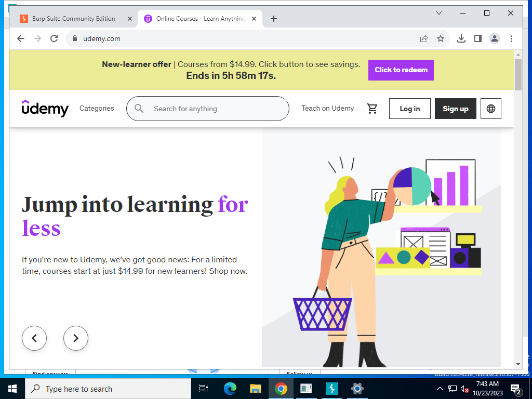Select the Online Courses tab

click(200, 19)
